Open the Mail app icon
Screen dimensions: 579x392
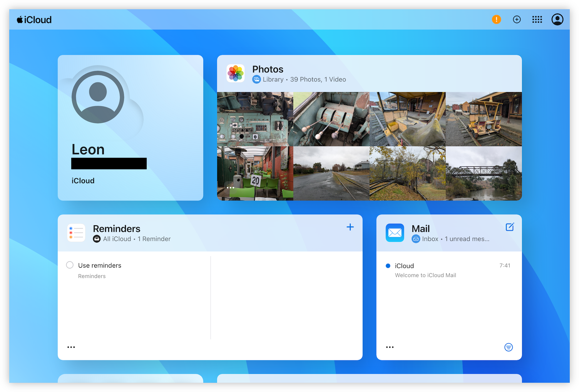(395, 233)
